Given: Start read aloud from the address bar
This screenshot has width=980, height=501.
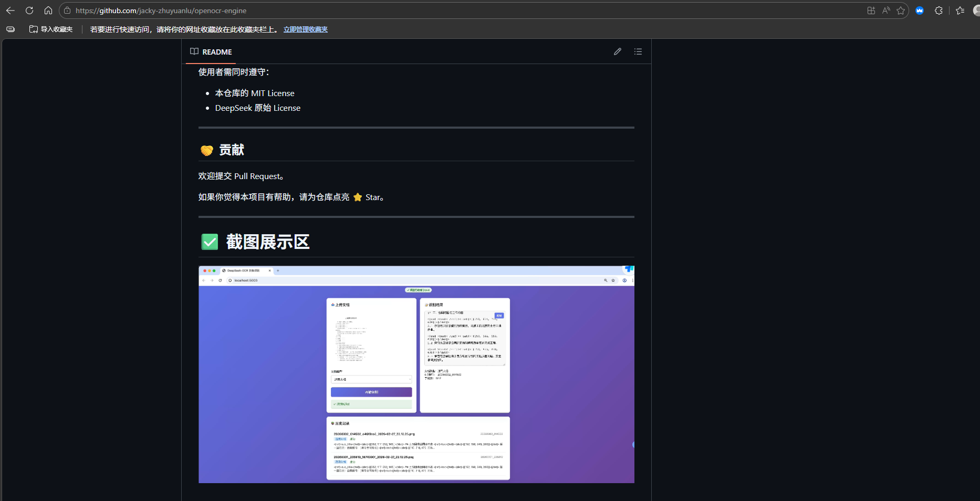Looking at the screenshot, I should (886, 11).
